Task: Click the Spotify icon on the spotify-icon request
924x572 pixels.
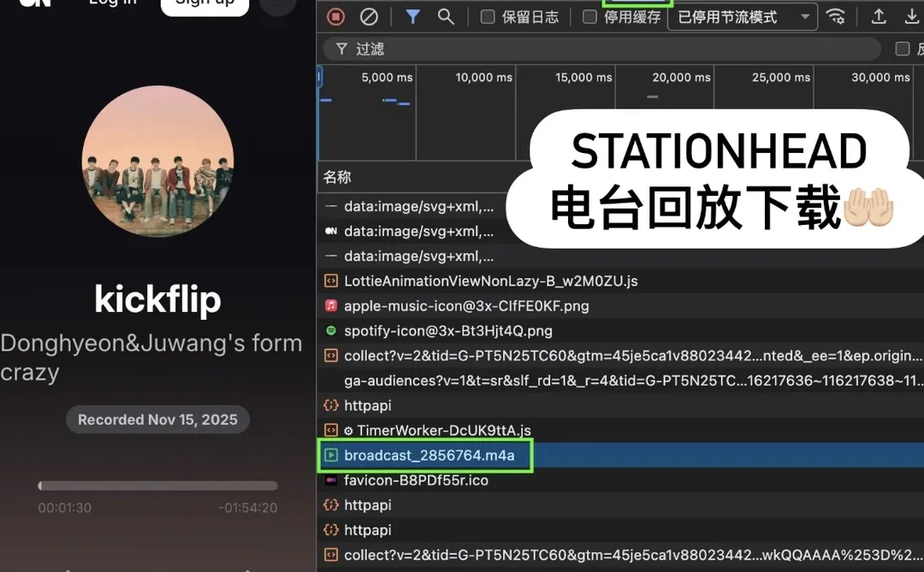Action: (x=331, y=330)
